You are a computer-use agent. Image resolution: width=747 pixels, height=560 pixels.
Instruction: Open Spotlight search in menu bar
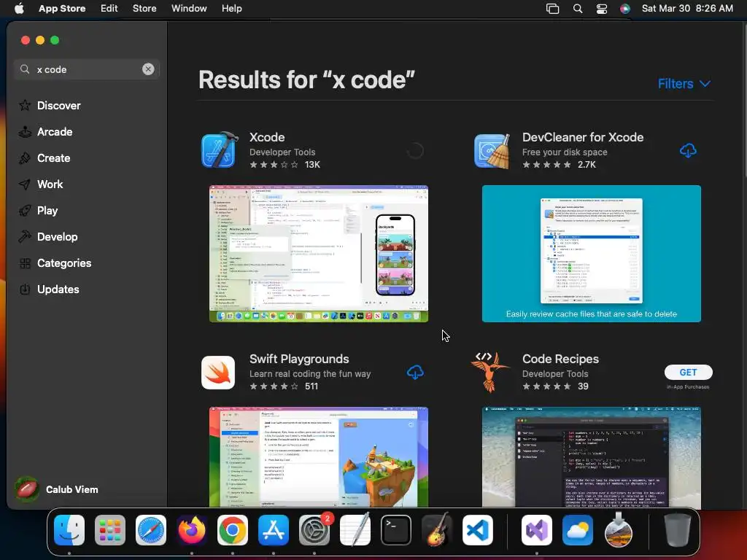[578, 9]
